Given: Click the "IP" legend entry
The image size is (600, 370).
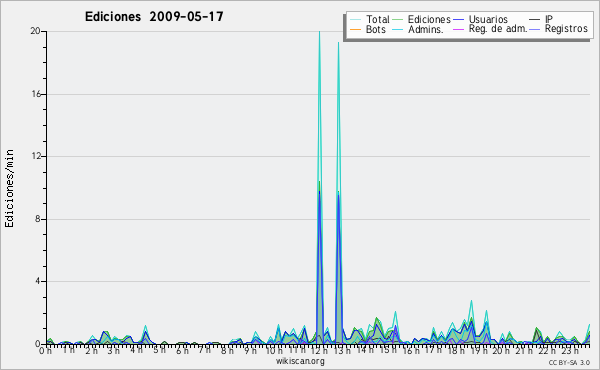Looking at the screenshot, I should pyautogui.click(x=549, y=19).
